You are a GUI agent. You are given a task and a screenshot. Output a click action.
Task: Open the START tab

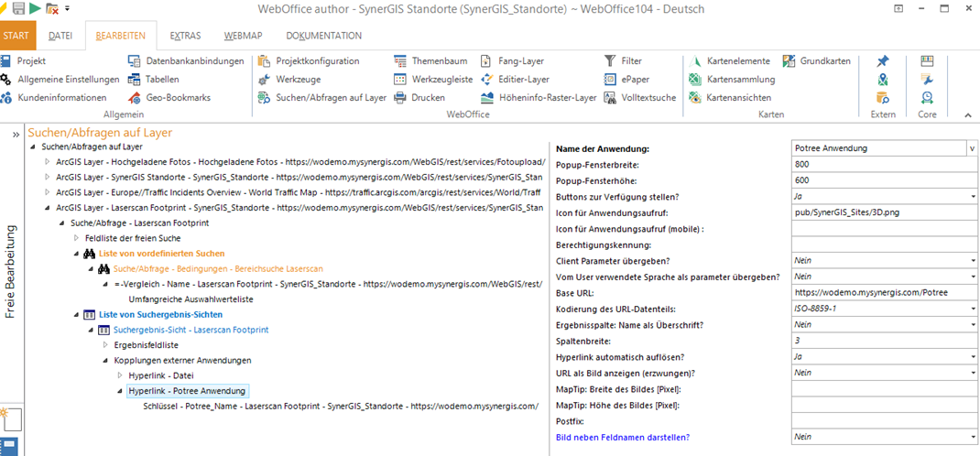coord(16,36)
